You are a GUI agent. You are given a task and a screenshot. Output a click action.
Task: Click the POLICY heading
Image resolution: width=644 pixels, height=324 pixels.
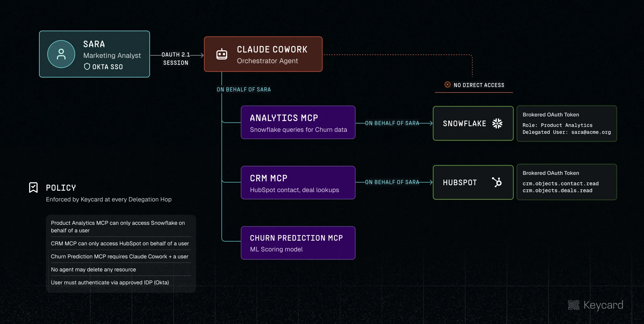(x=61, y=188)
